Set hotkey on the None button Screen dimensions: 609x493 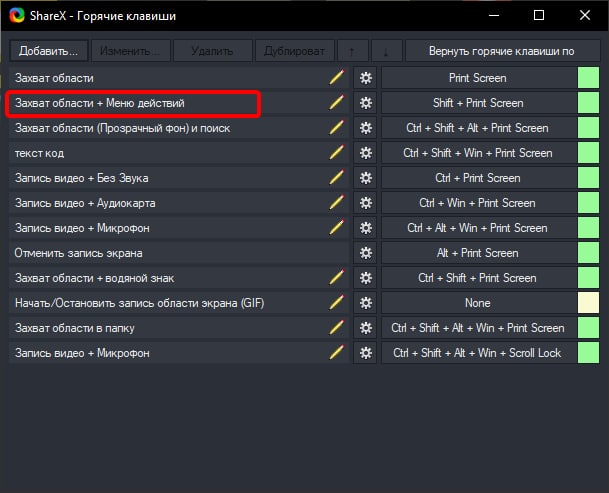478,303
